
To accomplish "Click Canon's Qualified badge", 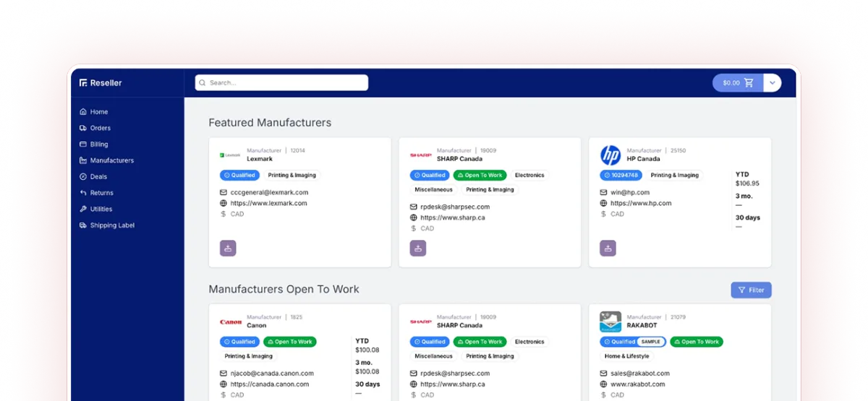I will point(239,342).
